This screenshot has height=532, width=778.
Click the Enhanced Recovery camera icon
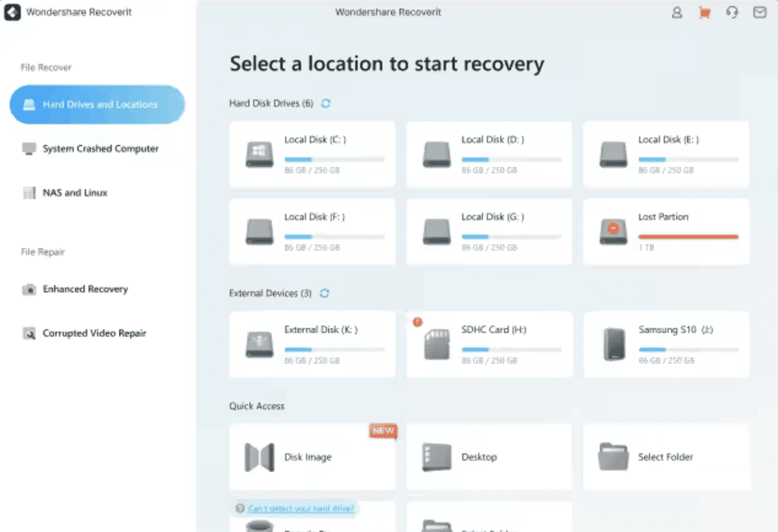(29, 289)
